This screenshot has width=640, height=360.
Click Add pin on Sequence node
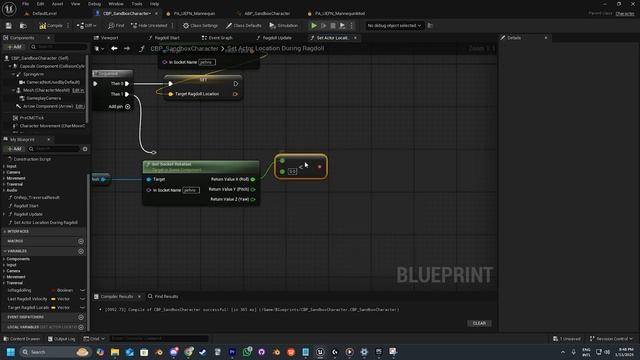click(x=119, y=107)
